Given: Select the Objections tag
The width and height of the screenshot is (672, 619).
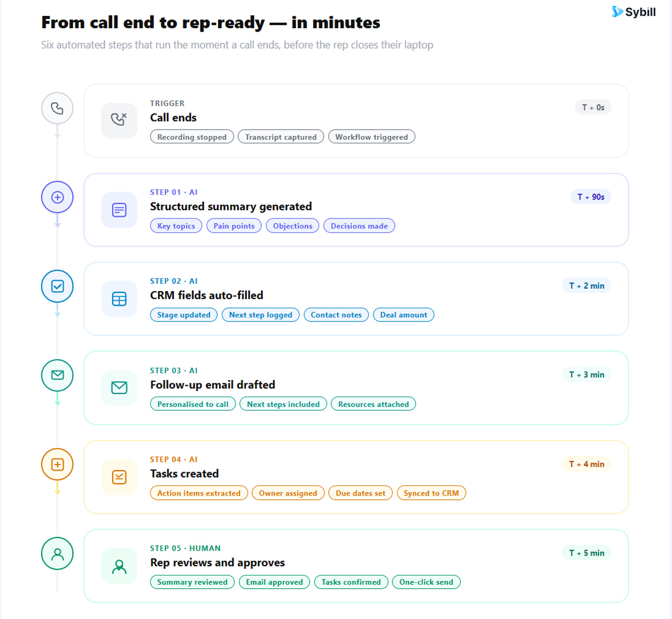Looking at the screenshot, I should click(293, 226).
